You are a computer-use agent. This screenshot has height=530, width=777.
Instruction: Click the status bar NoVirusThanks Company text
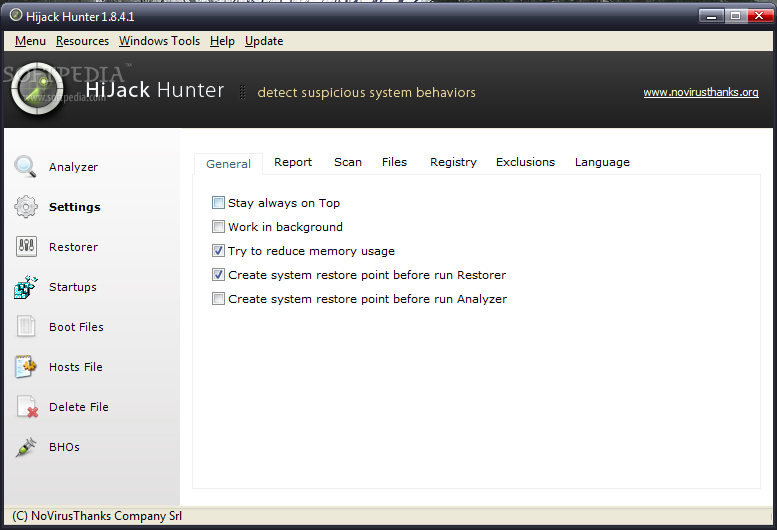(x=97, y=516)
